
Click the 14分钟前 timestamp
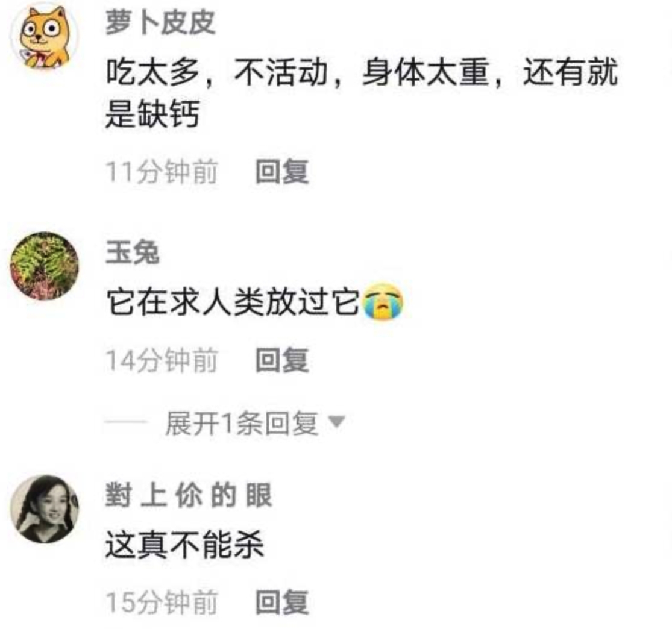click(x=162, y=360)
